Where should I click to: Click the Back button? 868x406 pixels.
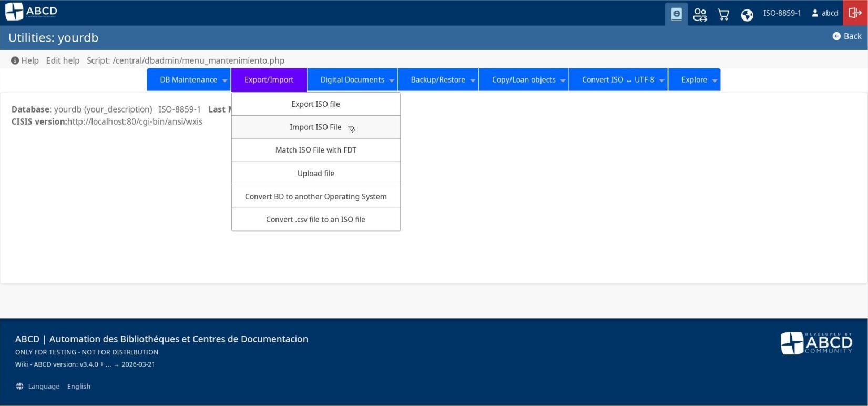click(x=847, y=36)
